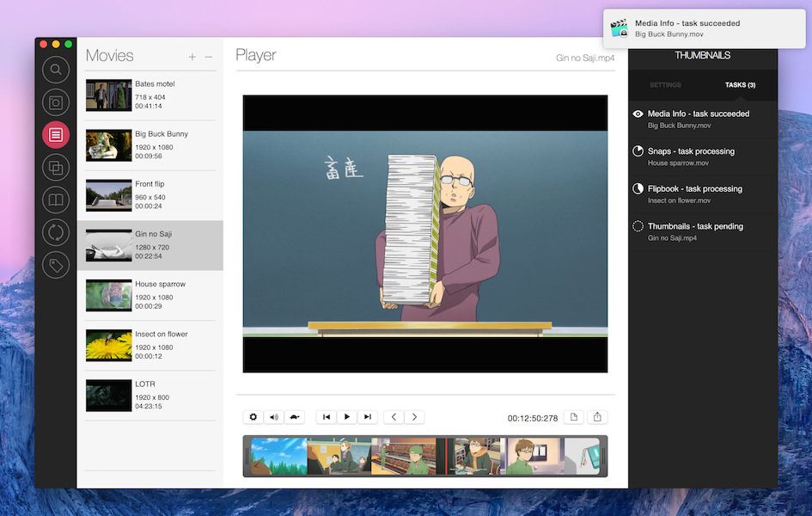Toggle the speaker volume control

(x=274, y=416)
